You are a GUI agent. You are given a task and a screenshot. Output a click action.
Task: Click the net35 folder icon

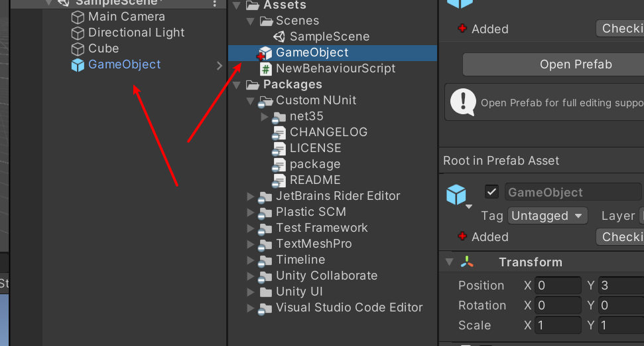pos(279,118)
